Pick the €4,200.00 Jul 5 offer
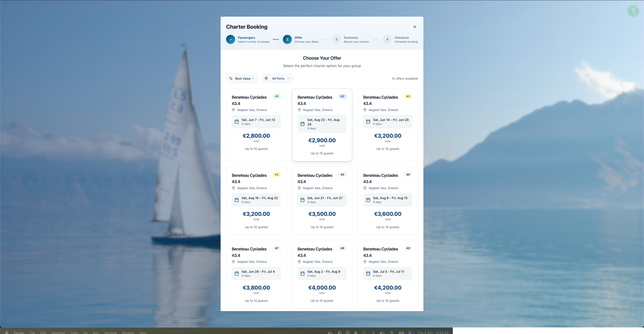 [x=387, y=274]
